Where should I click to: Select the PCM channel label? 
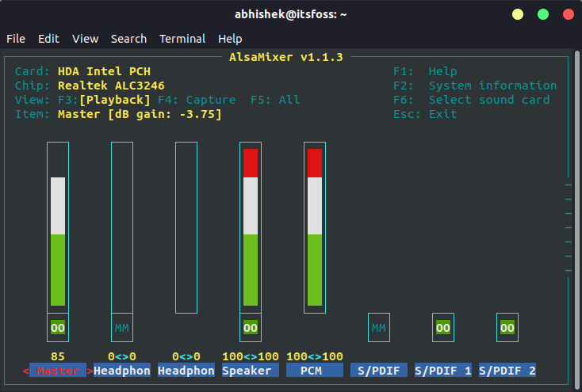coord(315,371)
